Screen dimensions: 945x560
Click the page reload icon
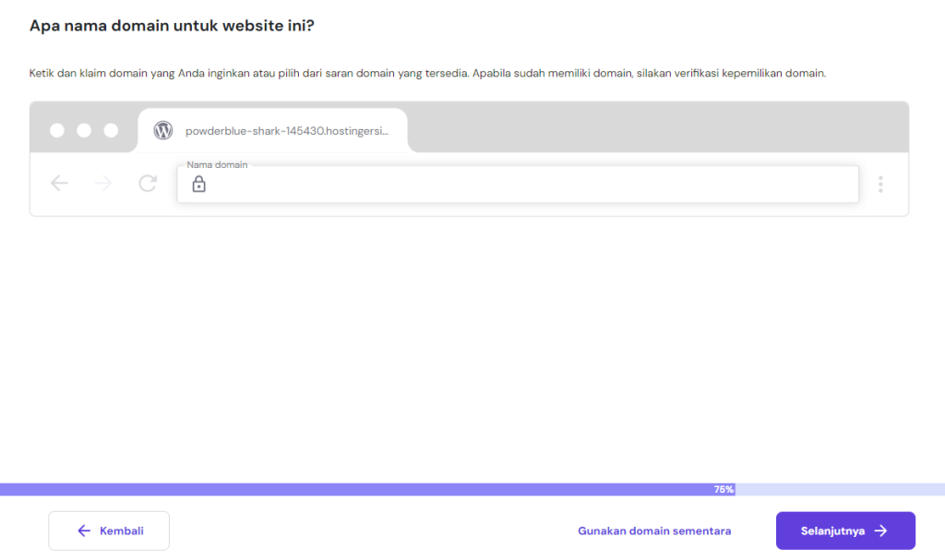pyautogui.click(x=148, y=184)
